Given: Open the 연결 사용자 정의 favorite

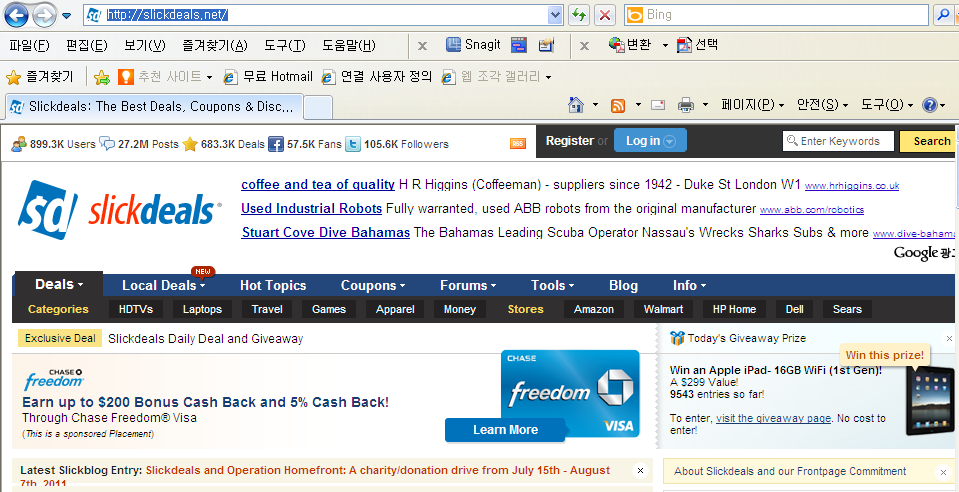Looking at the screenshot, I should (377, 76).
